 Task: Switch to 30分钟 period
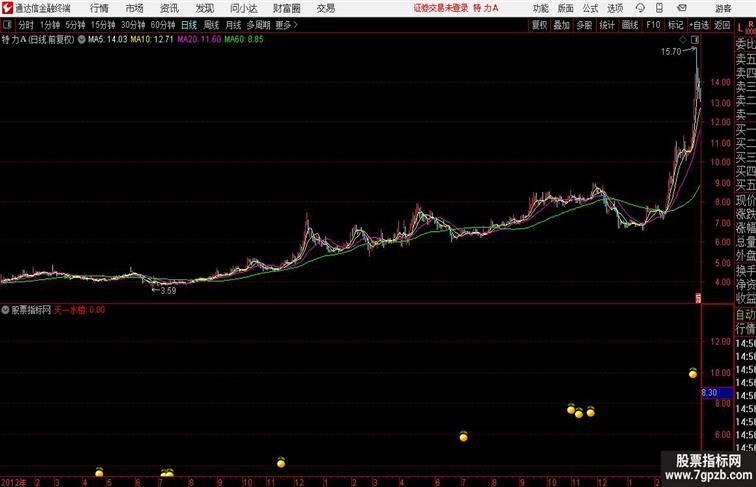click(x=133, y=25)
